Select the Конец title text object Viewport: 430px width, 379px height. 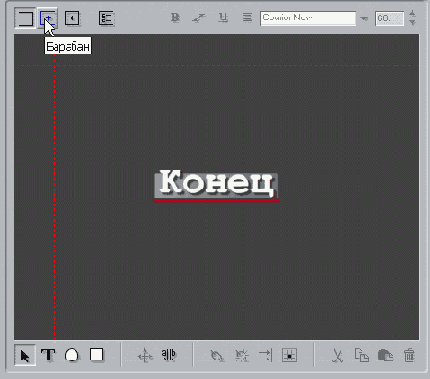point(216,185)
